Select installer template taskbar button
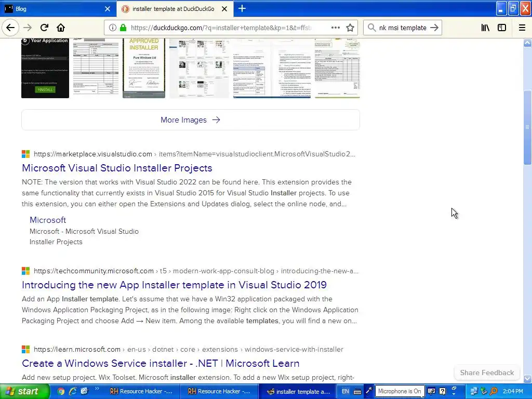The image size is (532, 399). pos(297,391)
